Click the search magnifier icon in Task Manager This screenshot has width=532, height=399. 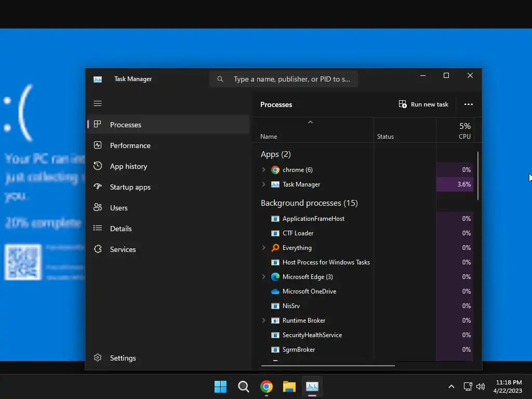click(x=220, y=79)
